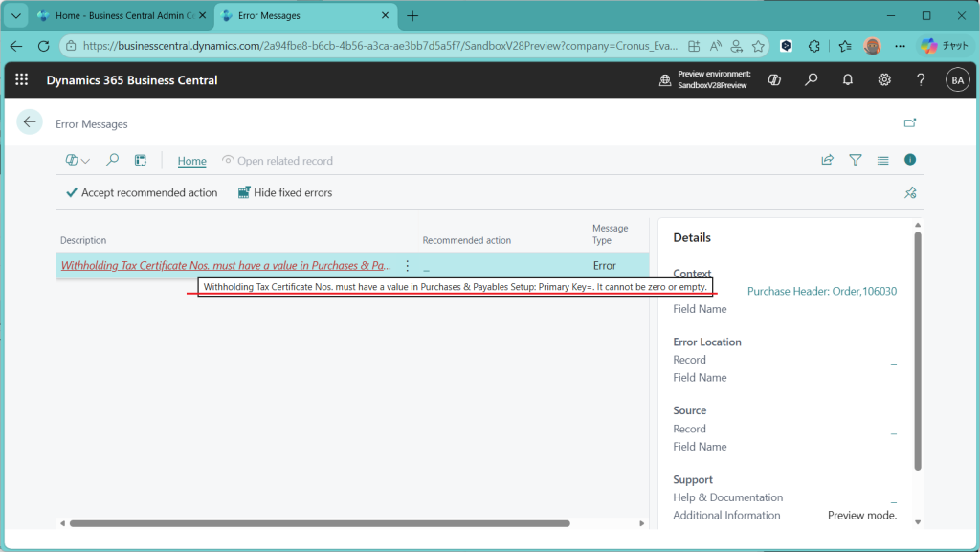Toggle the FactBox information pane
The image size is (980, 552).
point(910,160)
